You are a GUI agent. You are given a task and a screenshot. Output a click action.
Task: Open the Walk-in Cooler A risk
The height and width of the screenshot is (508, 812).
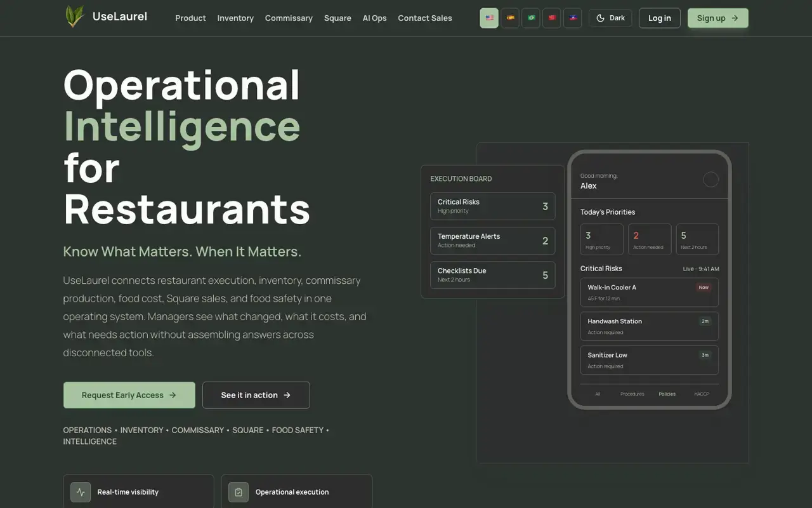(650, 292)
